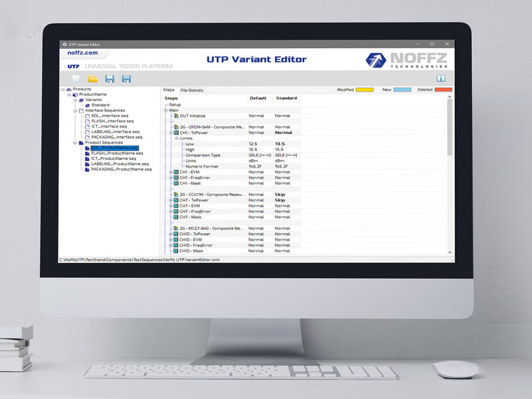This screenshot has width=532, height=399.
Task: Expand the CH1 - EVM step
Action: click(171, 172)
